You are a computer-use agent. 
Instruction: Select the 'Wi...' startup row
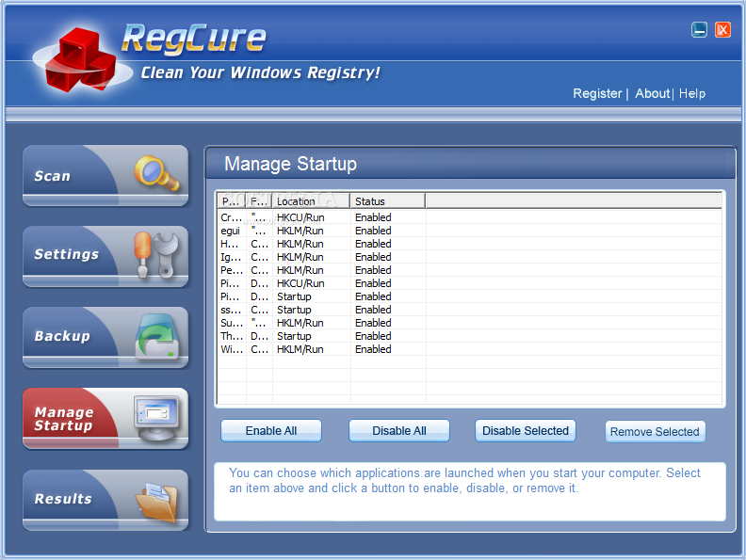tap(469, 349)
